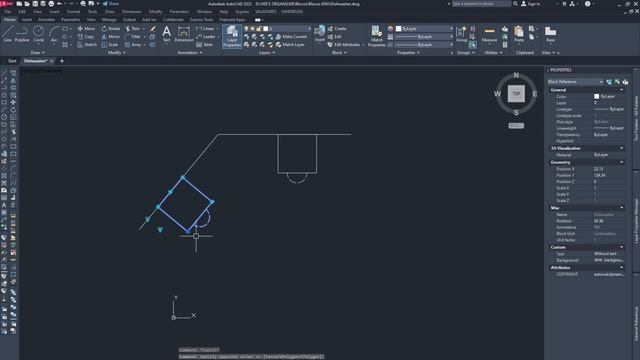
Task: Click the layer color white swatch
Action: (265, 29)
